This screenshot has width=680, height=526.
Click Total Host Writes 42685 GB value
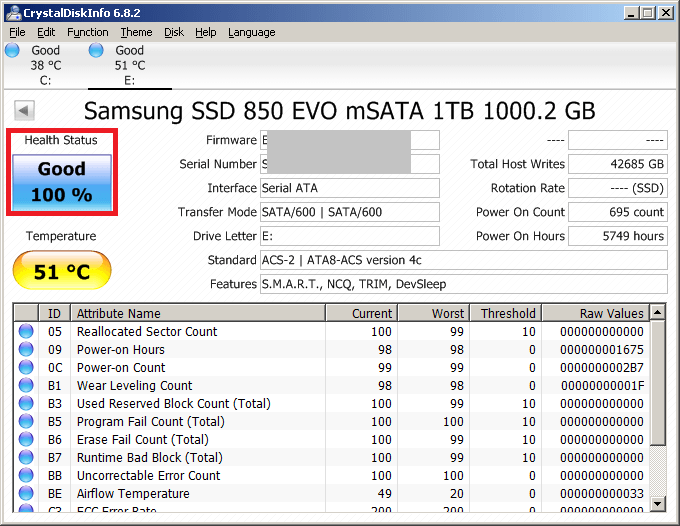click(618, 164)
